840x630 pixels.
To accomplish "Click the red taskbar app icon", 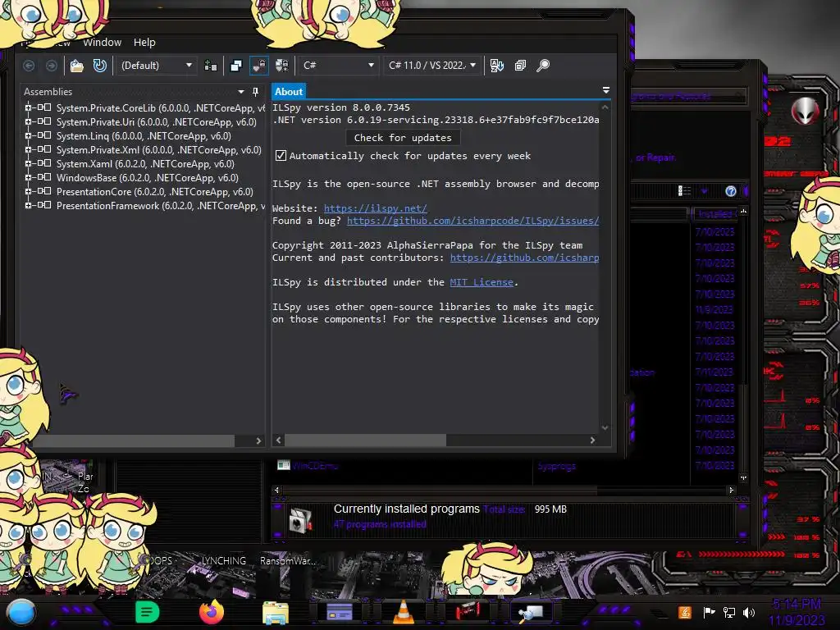I will pyautogui.click(x=468, y=611).
